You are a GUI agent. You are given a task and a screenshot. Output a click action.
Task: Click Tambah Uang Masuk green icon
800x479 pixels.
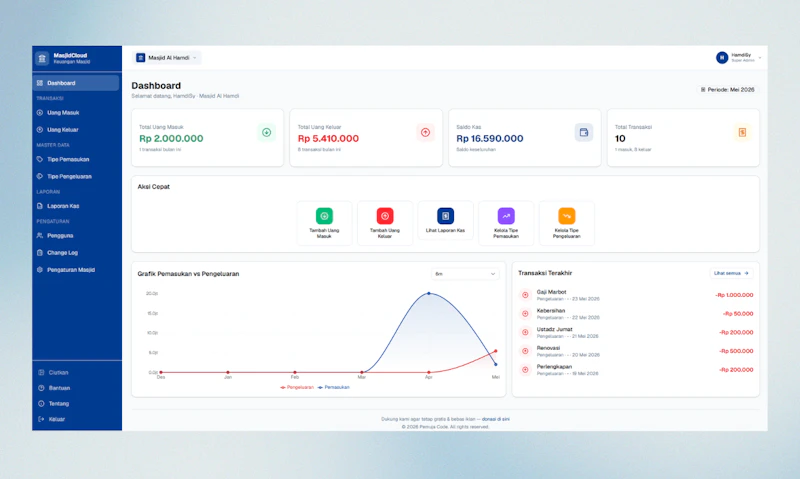pos(324,216)
